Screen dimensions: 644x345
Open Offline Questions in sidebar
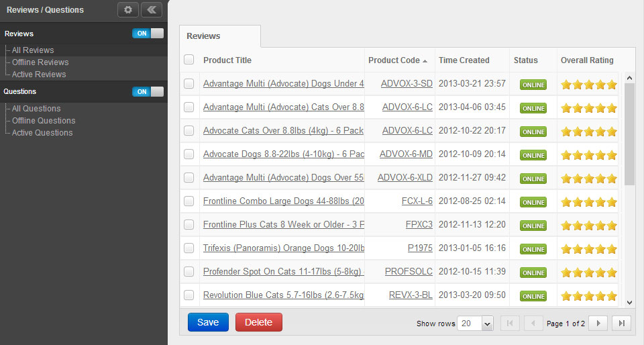point(44,121)
